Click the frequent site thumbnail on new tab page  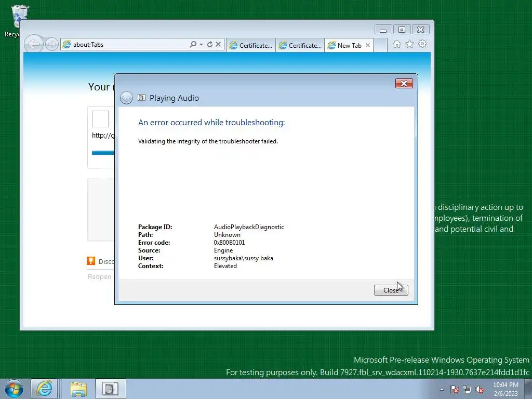(x=100, y=119)
